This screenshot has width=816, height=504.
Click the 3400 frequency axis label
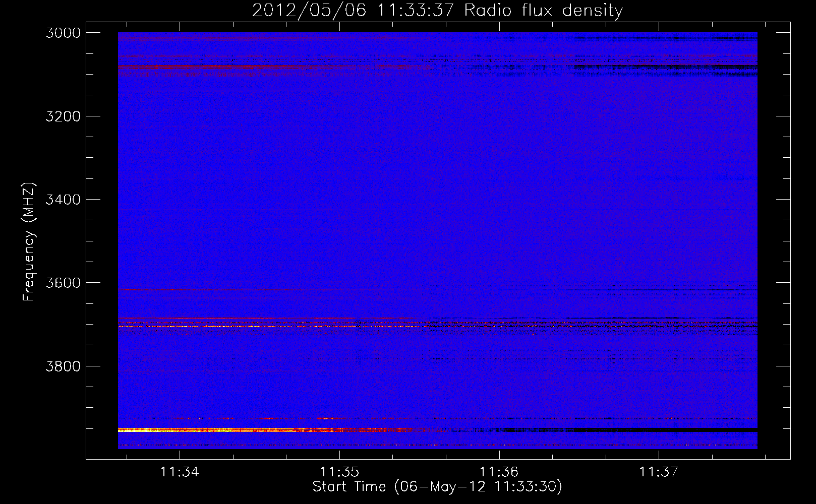pos(63,200)
